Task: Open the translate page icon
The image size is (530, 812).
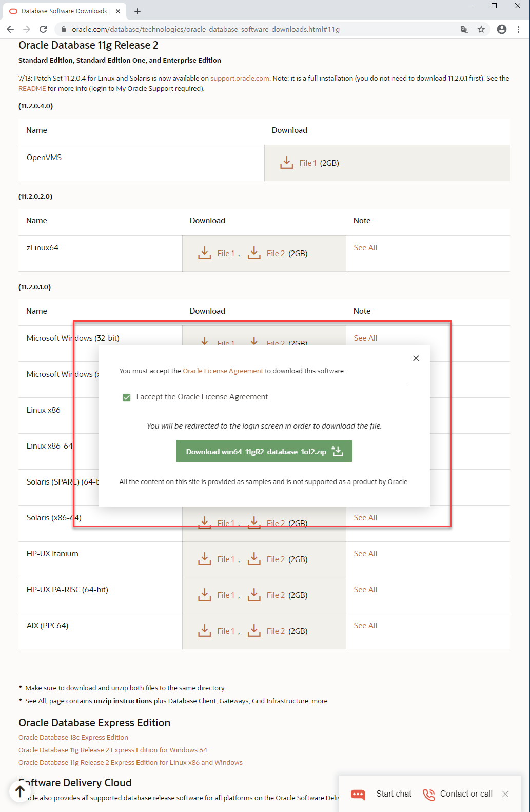Action: tap(465, 29)
